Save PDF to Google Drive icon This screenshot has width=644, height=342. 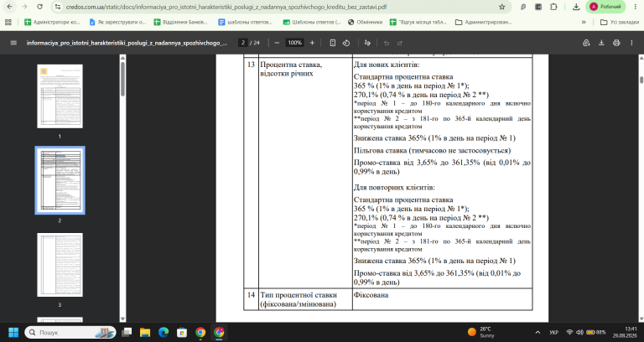pos(586,43)
